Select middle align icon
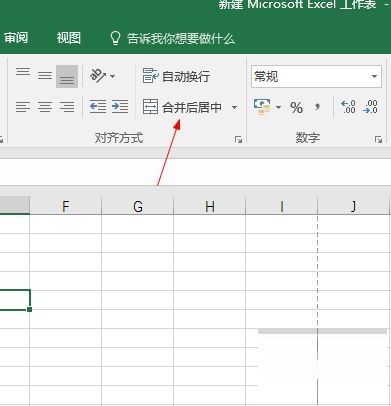391x406 pixels. (45, 76)
